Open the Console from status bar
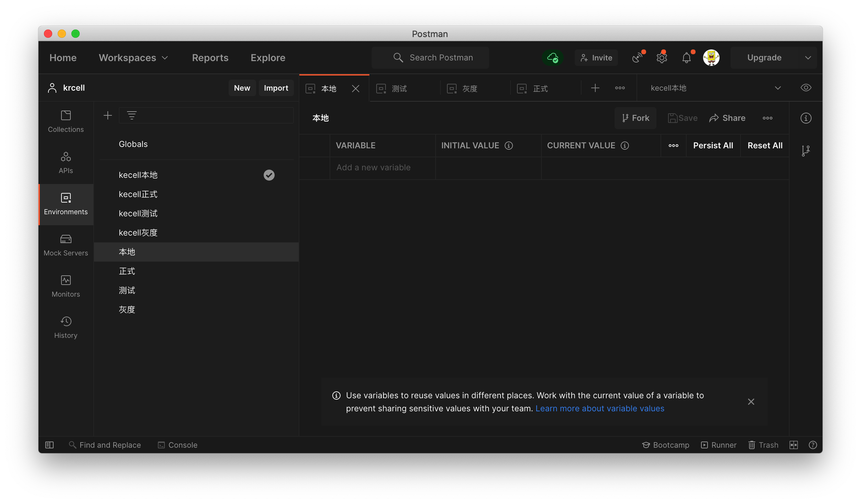The width and height of the screenshot is (861, 504). (177, 445)
